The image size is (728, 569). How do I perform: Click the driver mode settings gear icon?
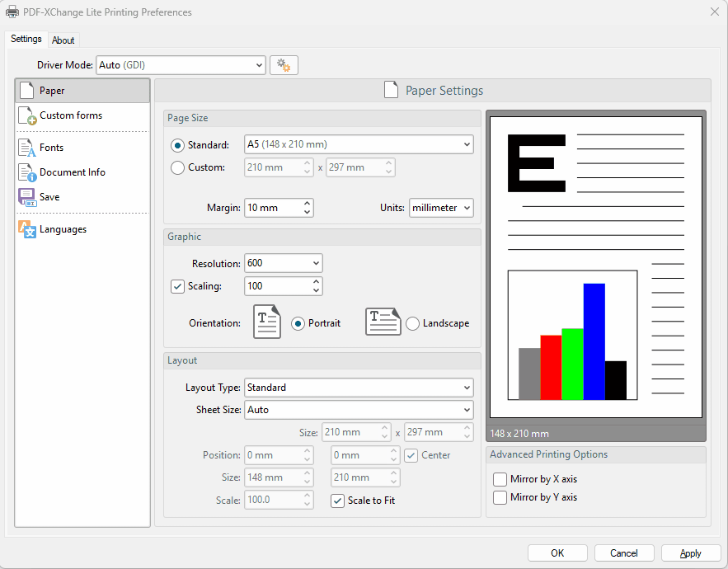coord(284,65)
